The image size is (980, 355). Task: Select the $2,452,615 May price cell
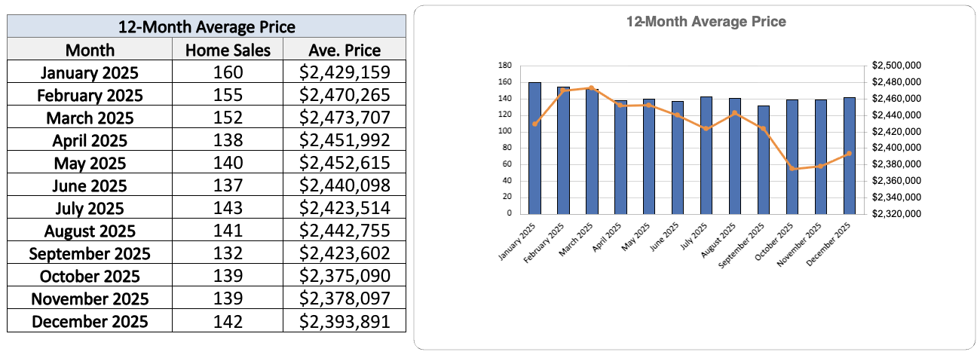tap(345, 163)
